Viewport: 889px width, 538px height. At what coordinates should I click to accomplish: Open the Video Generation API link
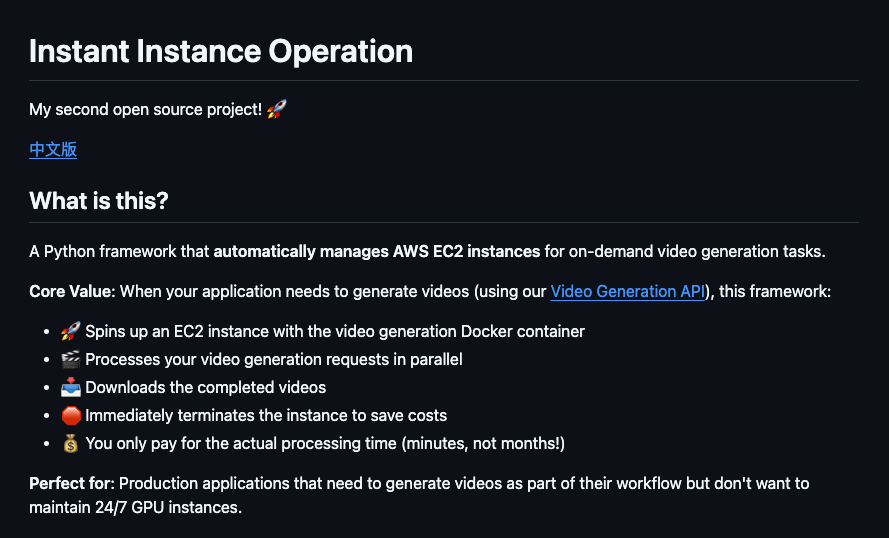(x=628, y=291)
